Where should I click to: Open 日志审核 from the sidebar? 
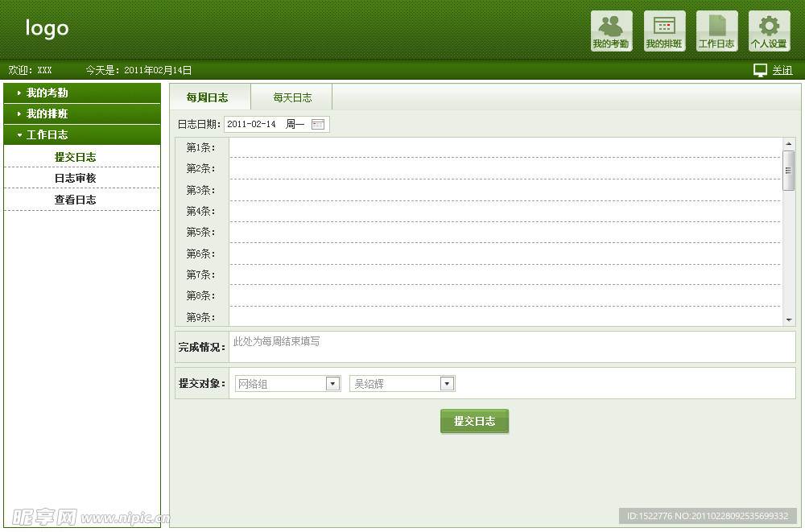coord(75,178)
